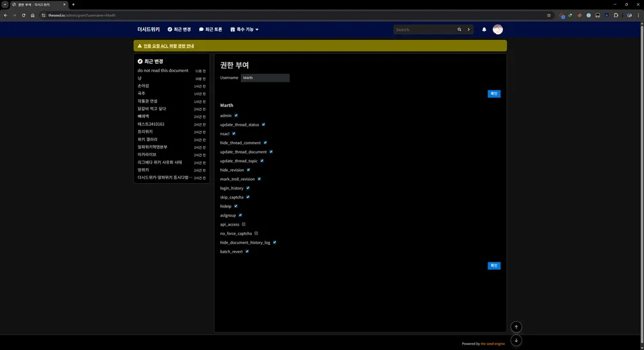Viewport: 644px width, 350px height.
Task: Enable the api_access checkbox
Action: [243, 224]
